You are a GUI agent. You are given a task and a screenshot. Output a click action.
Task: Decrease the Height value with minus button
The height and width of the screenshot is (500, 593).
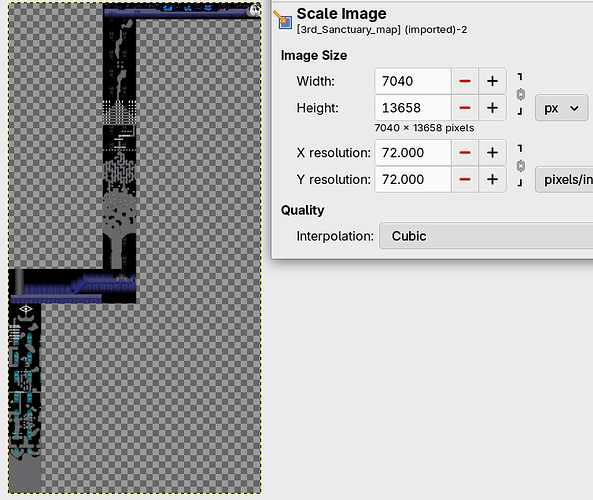[465, 108]
